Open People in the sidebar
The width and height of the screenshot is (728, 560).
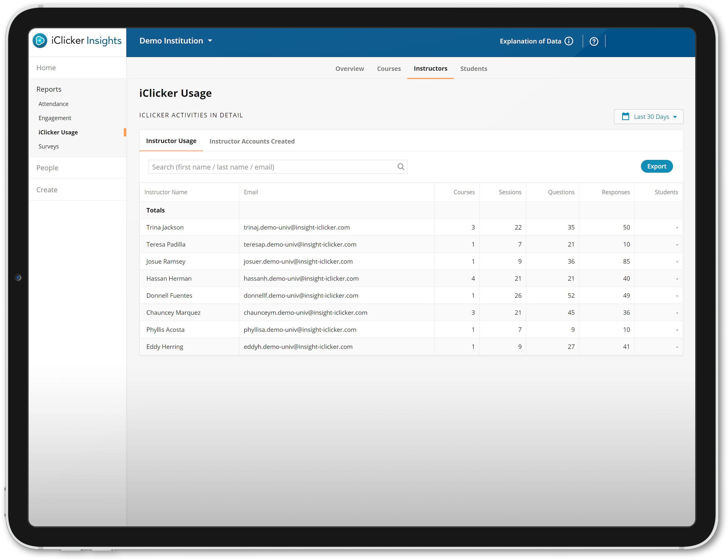(x=47, y=168)
